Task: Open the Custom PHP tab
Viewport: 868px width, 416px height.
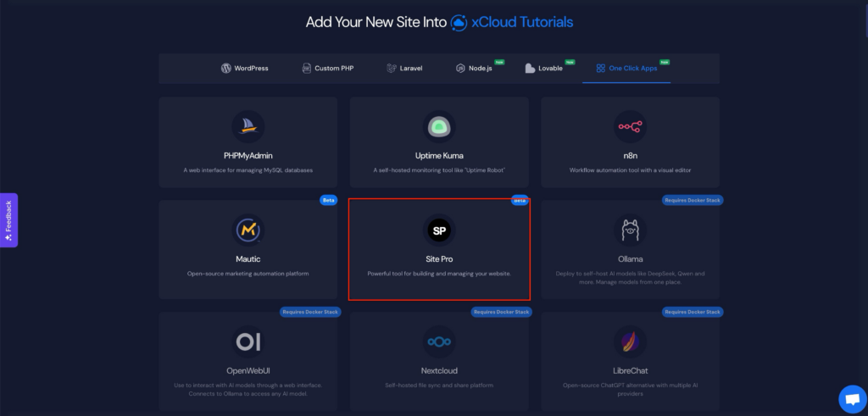Action: [x=327, y=68]
